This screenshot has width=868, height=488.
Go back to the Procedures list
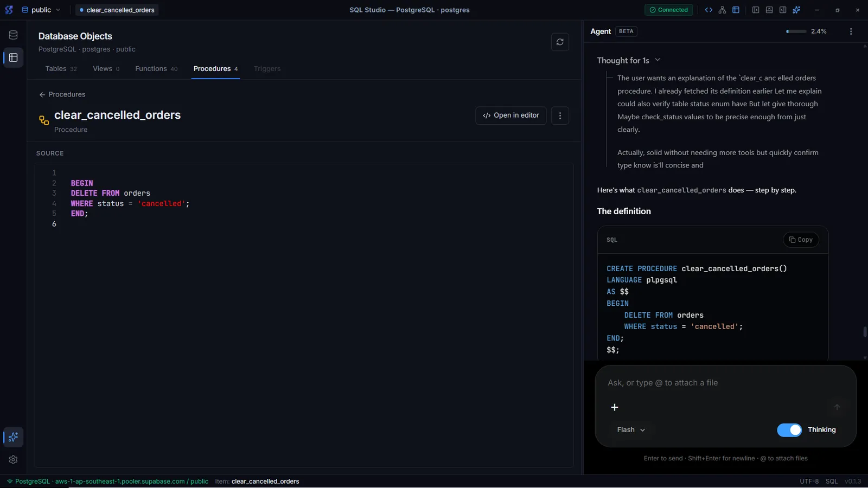pos(62,94)
